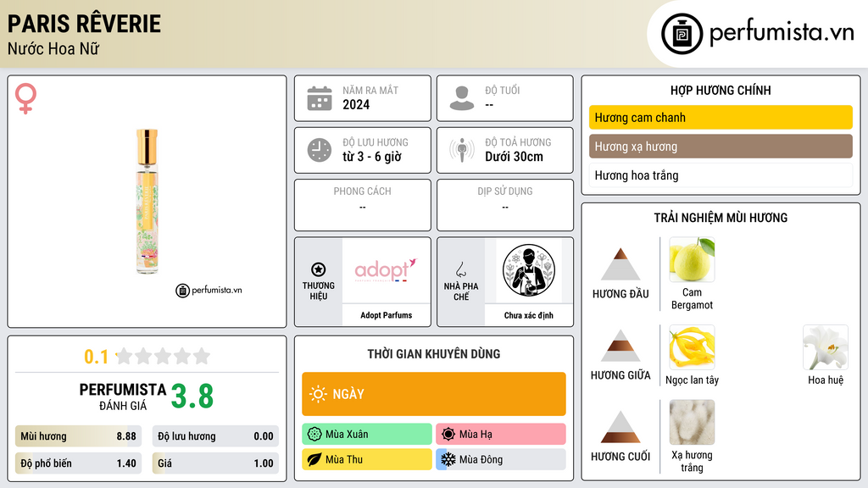
Task: Click the nose icon above Nhà pha chế
Action: point(460,270)
